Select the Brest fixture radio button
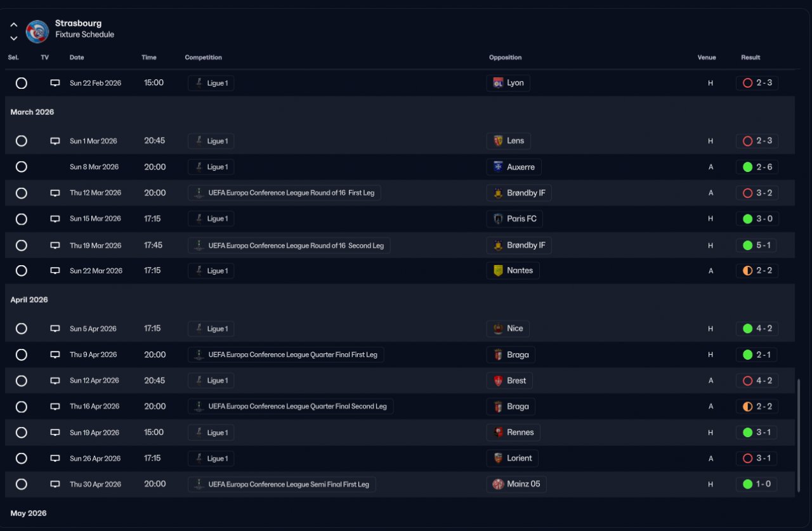 [22, 381]
